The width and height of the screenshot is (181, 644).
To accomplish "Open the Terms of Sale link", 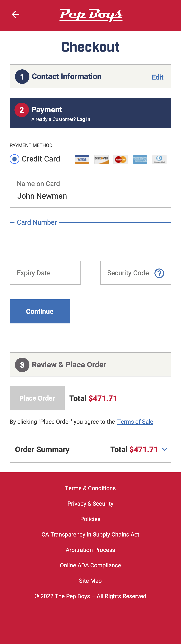I will pyautogui.click(x=135, y=422).
